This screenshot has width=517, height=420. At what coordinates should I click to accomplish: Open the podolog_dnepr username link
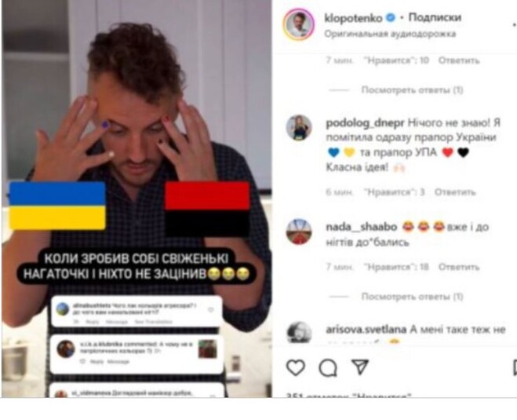click(x=365, y=122)
